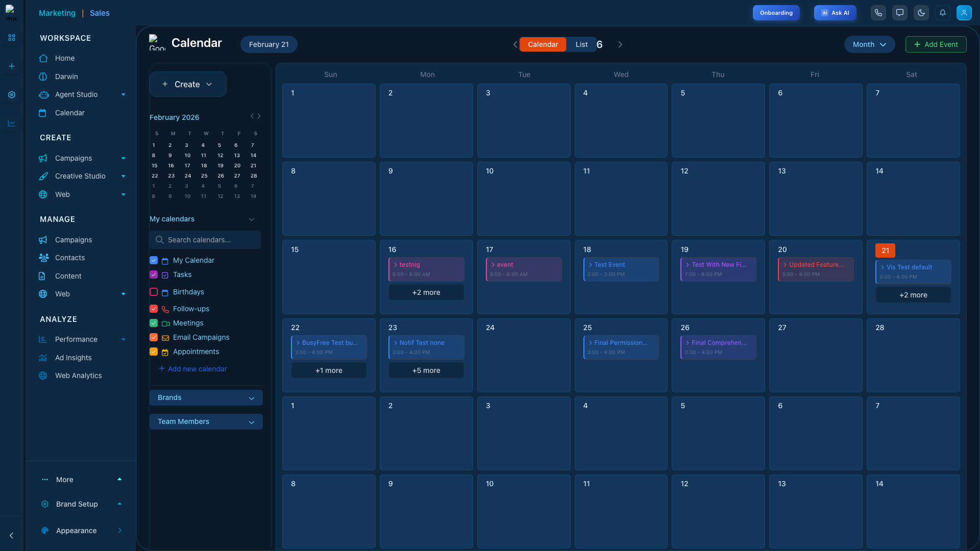Expand Agent Studio submenu arrow
980x551 pixels.
pyautogui.click(x=123, y=94)
